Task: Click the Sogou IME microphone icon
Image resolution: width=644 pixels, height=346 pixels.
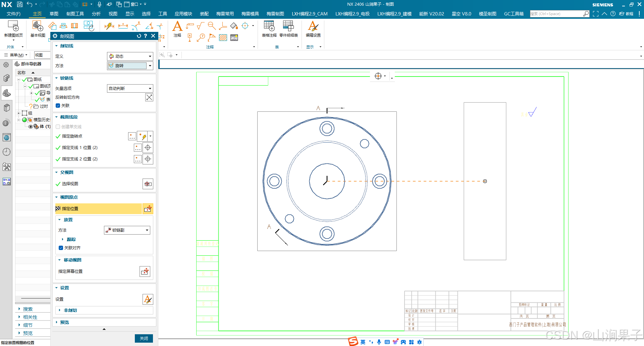Action: [379, 342]
